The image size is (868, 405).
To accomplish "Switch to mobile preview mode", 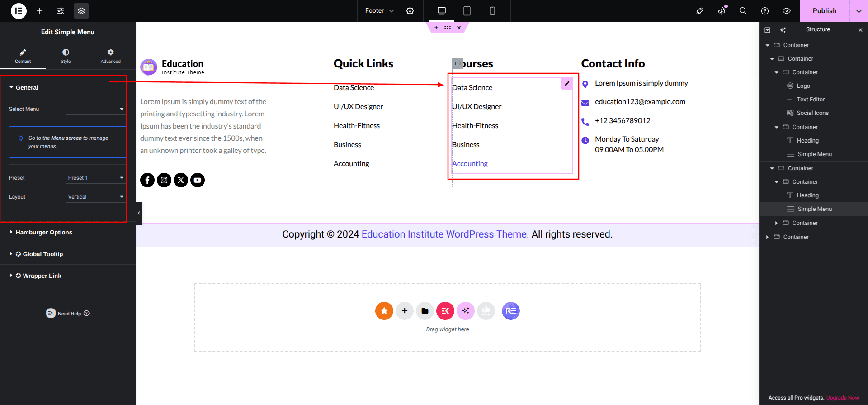I will click(x=492, y=11).
